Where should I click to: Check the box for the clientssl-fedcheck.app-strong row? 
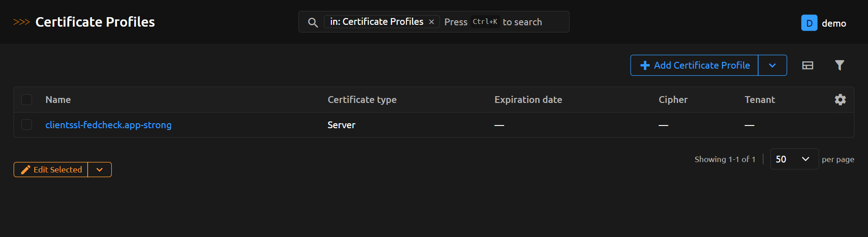tap(27, 125)
